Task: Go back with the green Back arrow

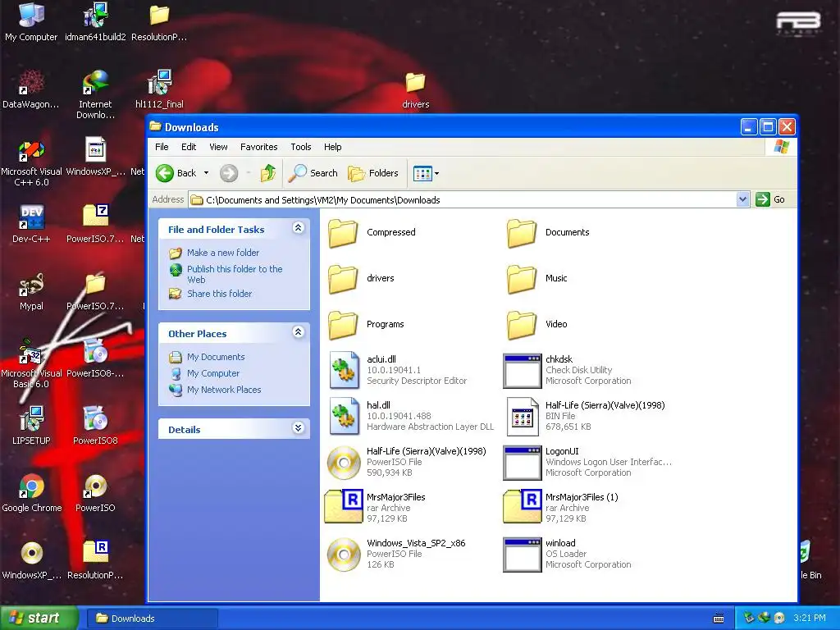Action: 176,173
